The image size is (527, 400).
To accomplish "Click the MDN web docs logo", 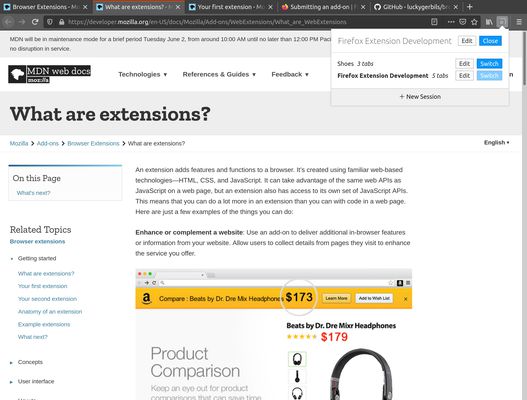I will coord(49,74).
